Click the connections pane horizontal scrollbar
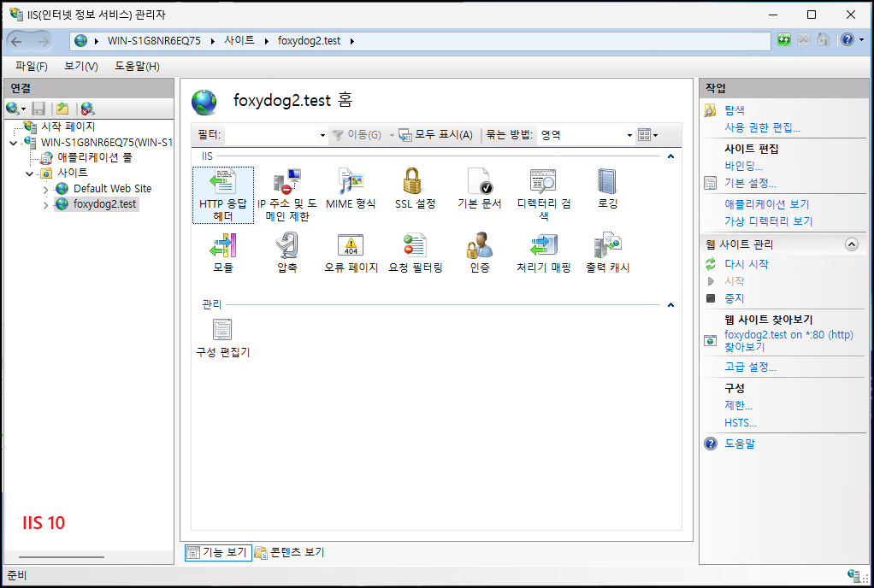Viewport: 874px width, 588px height. (62, 557)
